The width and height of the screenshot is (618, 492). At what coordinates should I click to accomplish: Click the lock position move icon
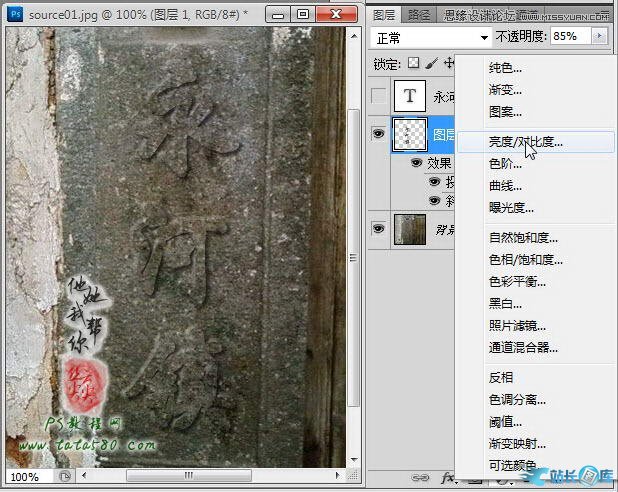tap(449, 63)
